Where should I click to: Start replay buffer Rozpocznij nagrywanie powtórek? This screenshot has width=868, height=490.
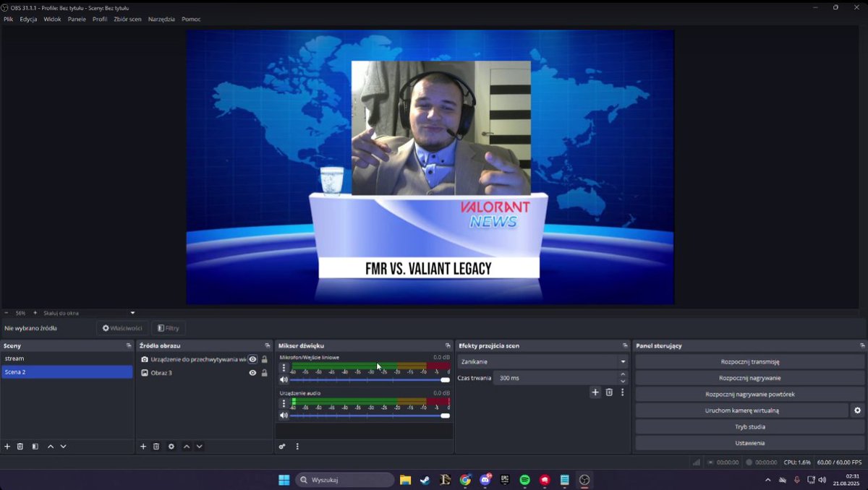click(750, 395)
